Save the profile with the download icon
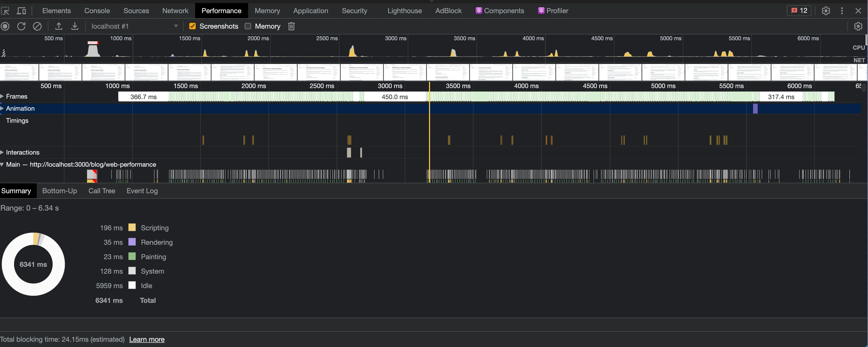This screenshot has height=347, width=868. pyautogui.click(x=75, y=26)
